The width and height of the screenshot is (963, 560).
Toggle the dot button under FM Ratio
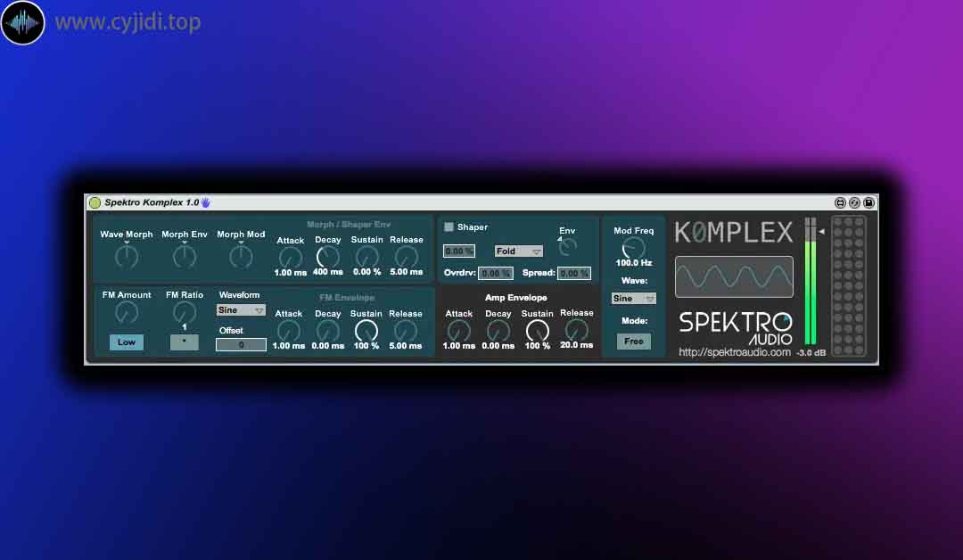[x=185, y=342]
